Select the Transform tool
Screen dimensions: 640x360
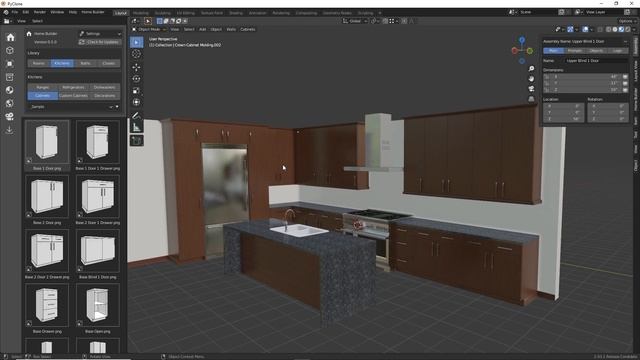click(136, 102)
